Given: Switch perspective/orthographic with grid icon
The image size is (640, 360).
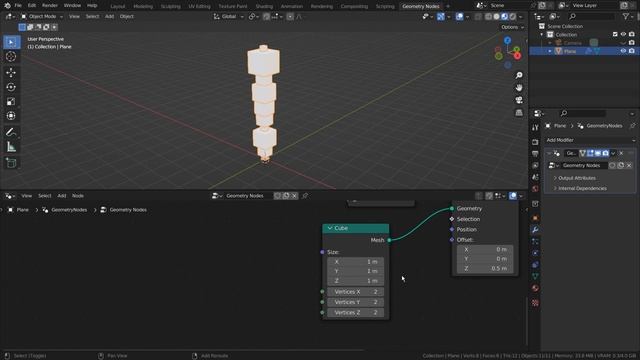Looking at the screenshot, I should coord(519,113).
